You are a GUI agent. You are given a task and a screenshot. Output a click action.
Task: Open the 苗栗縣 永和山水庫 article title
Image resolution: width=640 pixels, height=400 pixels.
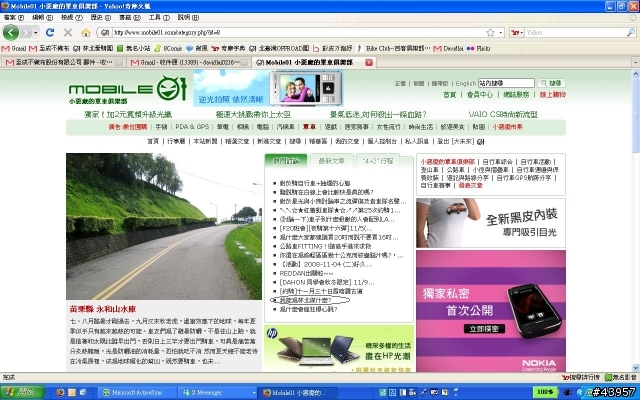coord(103,309)
